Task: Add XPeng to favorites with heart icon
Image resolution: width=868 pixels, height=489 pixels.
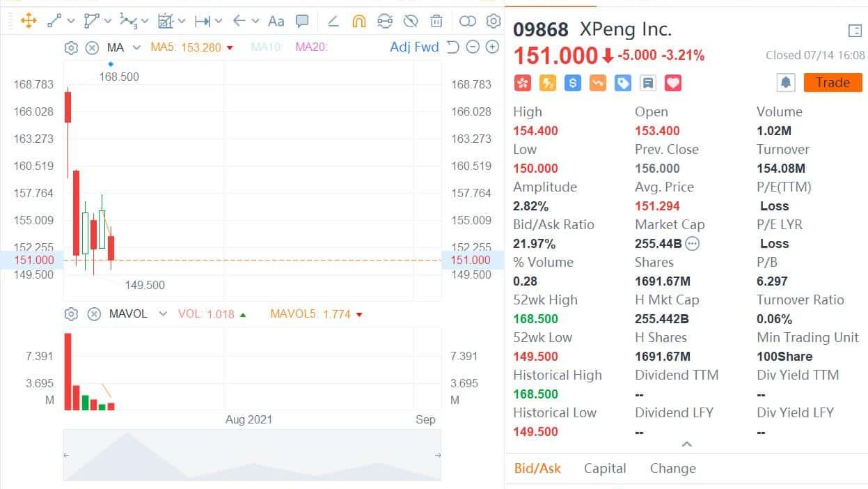Action: pyautogui.click(x=673, y=84)
